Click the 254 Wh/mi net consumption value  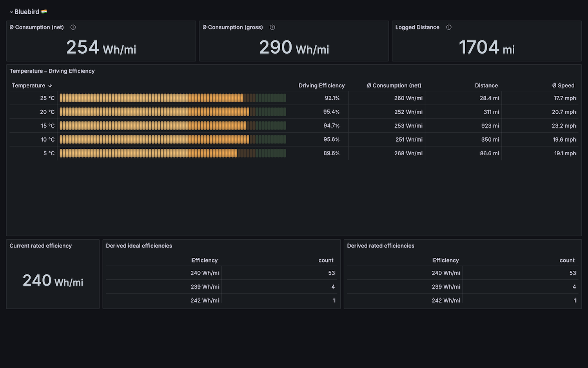point(101,48)
